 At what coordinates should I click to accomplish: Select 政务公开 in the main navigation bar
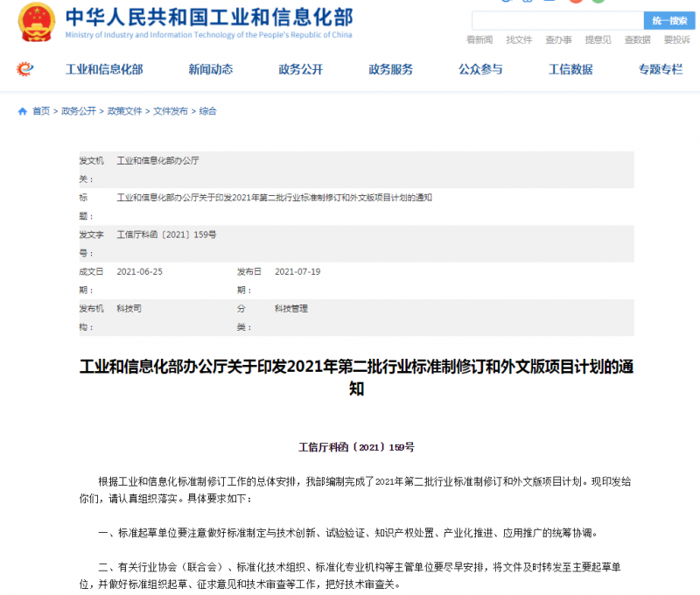click(301, 69)
